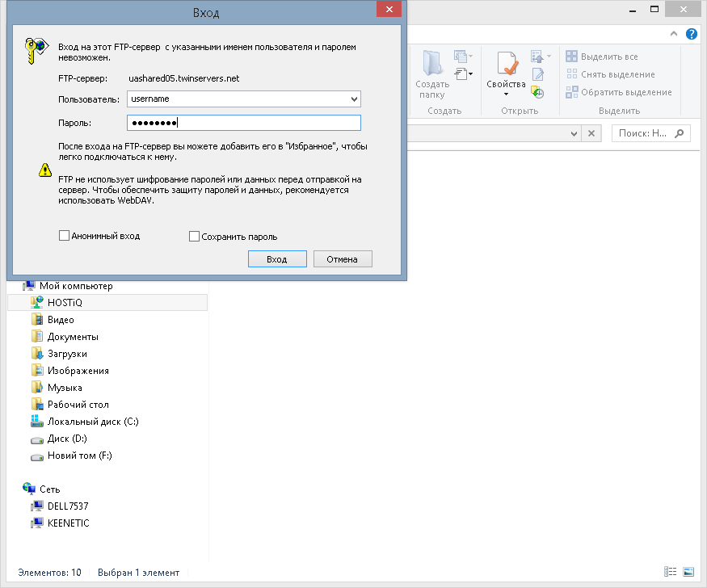Image resolution: width=707 pixels, height=588 pixels.
Task: Click the History icon in the ribbon
Action: point(537,92)
